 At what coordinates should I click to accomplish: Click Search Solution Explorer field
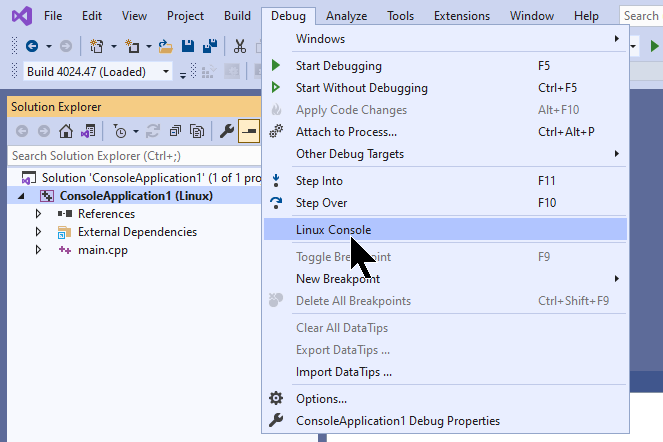pos(134,156)
